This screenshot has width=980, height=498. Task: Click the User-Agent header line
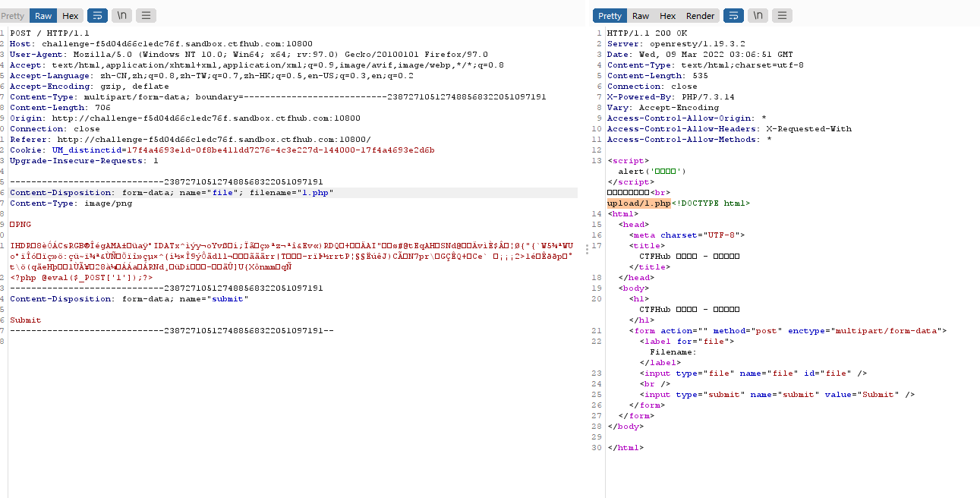point(249,55)
